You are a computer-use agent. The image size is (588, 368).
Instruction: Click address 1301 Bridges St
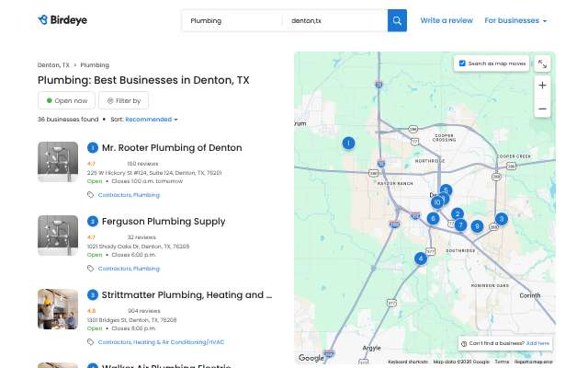[131, 320]
